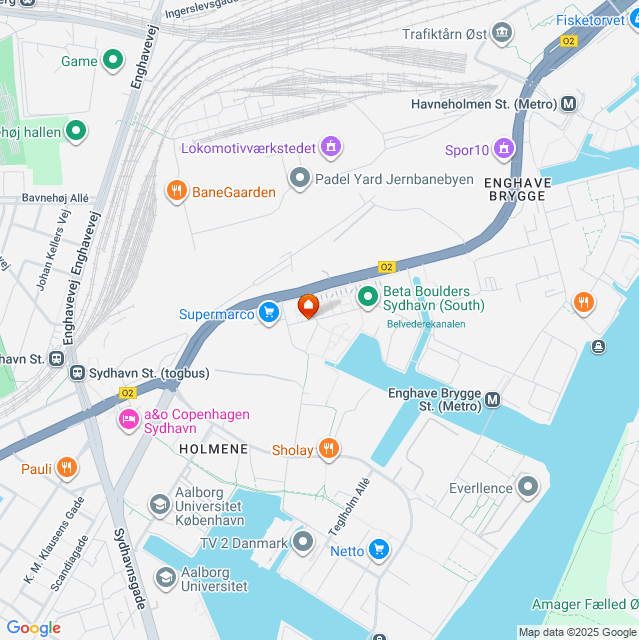Open the Havneholmen St. Metro station icon
Screen dimensions: 639x640
pos(568,104)
